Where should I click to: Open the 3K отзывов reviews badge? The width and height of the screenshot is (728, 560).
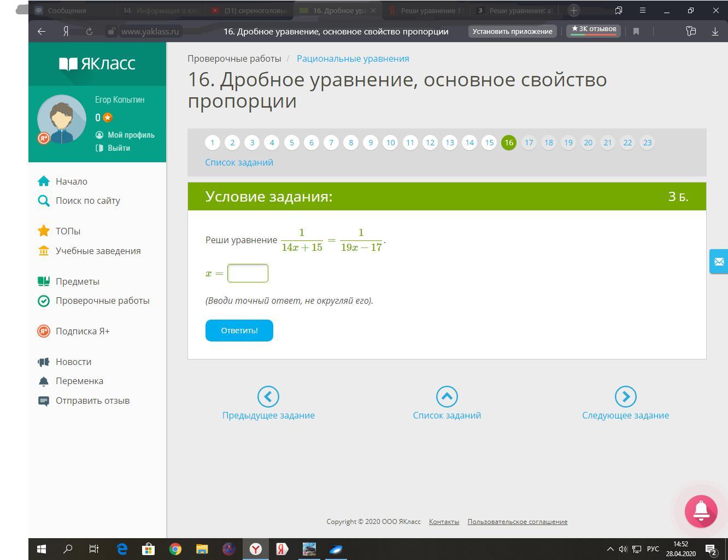click(x=594, y=31)
